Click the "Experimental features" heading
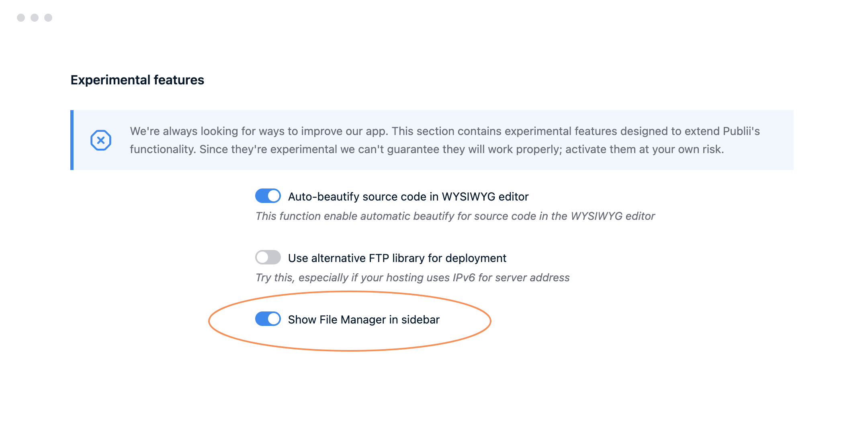 click(137, 80)
